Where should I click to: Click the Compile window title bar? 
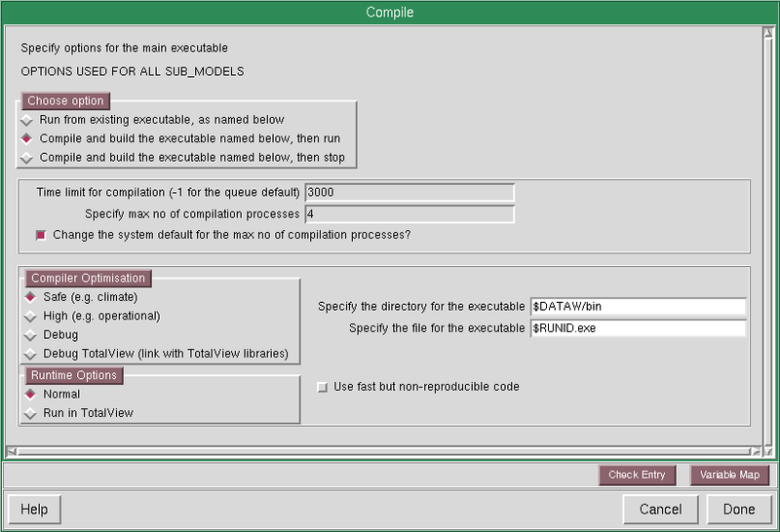pos(390,12)
